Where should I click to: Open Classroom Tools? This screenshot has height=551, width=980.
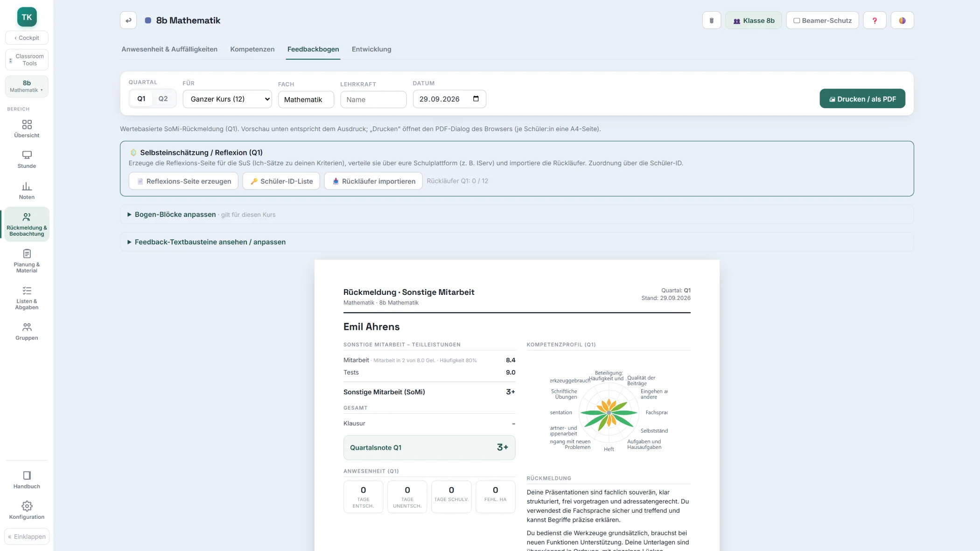27,60
